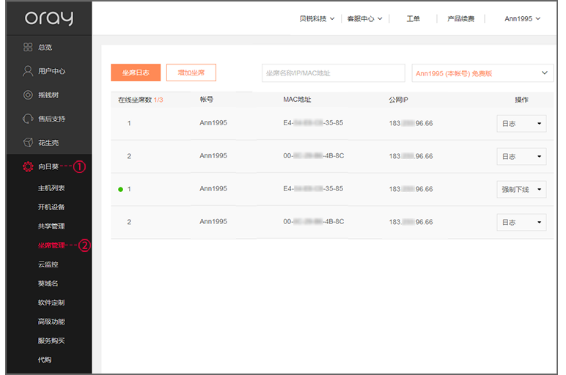Open the 总览 overview icon in sidebar
566x375 pixels.
tap(28, 47)
